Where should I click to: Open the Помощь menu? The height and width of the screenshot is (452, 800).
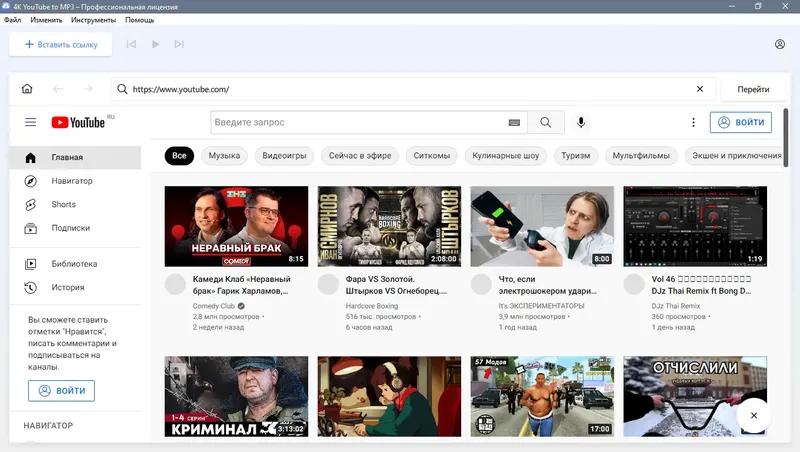tap(139, 20)
